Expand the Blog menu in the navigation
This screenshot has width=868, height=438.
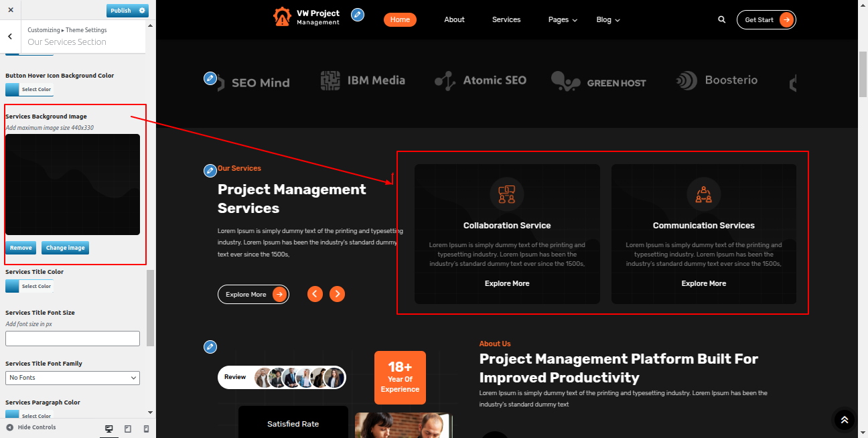point(608,20)
